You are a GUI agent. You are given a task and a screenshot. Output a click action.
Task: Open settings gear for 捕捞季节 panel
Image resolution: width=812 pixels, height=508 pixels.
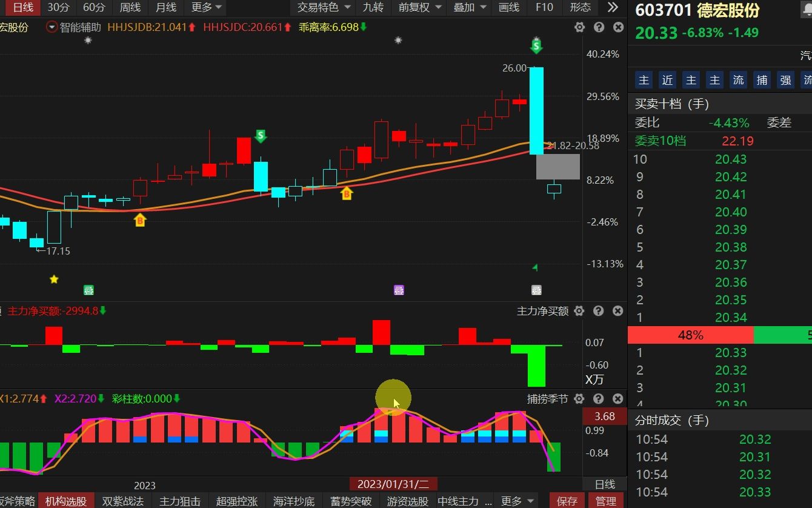[x=579, y=399]
